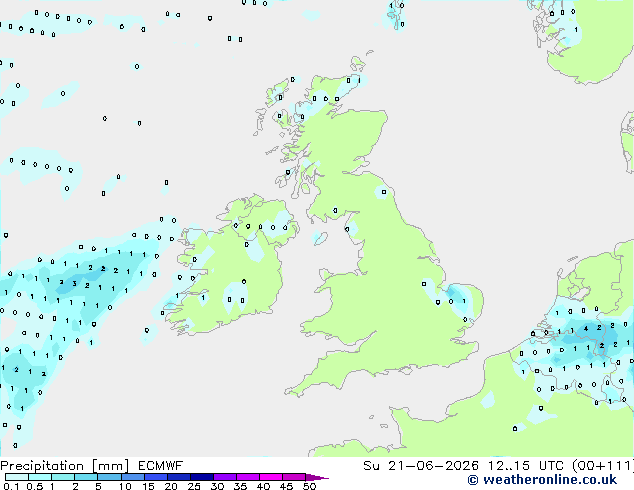Click the '50' legend scale value
Viewport: 634px width, 490px height.
309,486
